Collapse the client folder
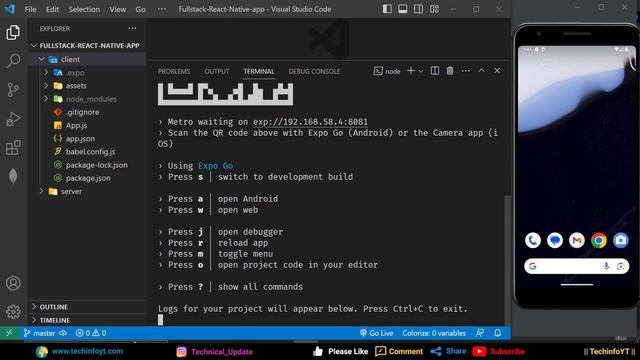Viewport: 640px width, 360px height. pos(87,59)
